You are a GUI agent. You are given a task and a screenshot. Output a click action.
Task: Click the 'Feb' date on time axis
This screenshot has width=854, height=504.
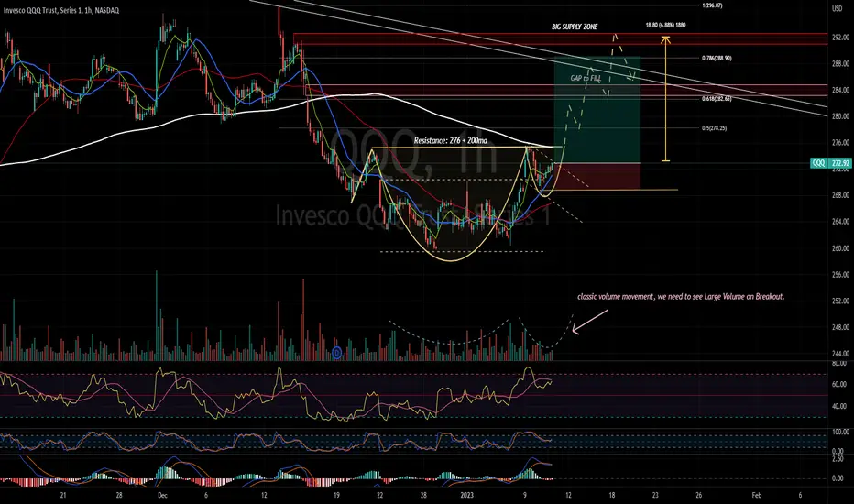(756, 495)
